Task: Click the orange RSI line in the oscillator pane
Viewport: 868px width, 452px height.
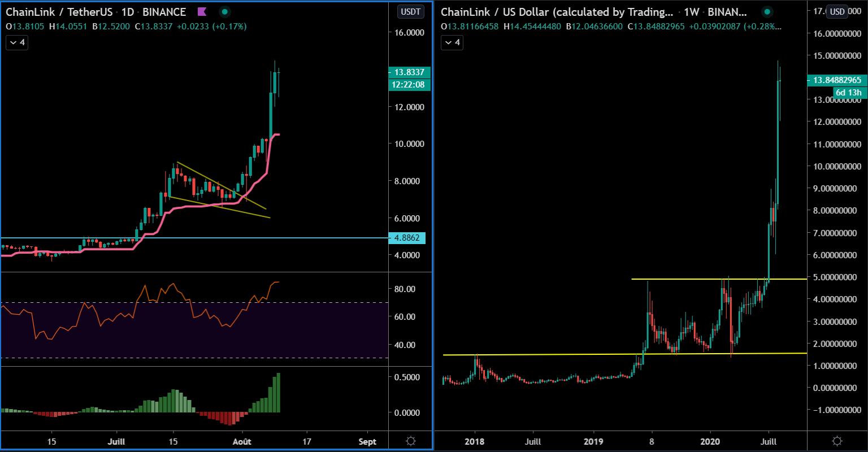Action: [x=113, y=320]
